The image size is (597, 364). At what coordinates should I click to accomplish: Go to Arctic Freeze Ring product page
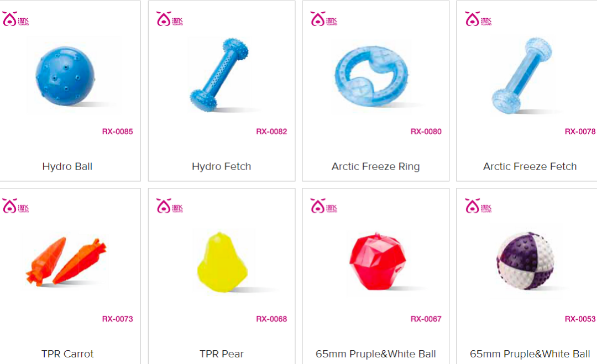pyautogui.click(x=375, y=167)
